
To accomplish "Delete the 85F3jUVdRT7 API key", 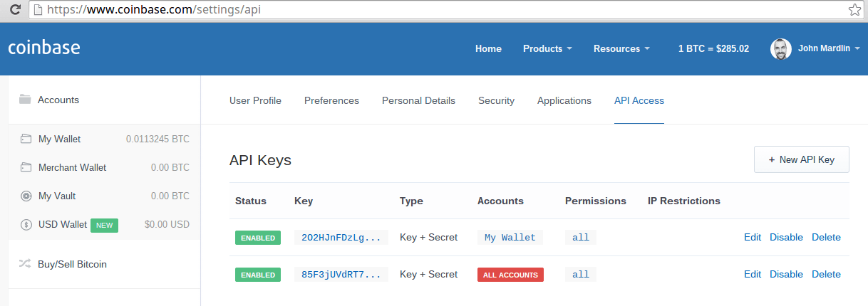I will tap(826, 274).
